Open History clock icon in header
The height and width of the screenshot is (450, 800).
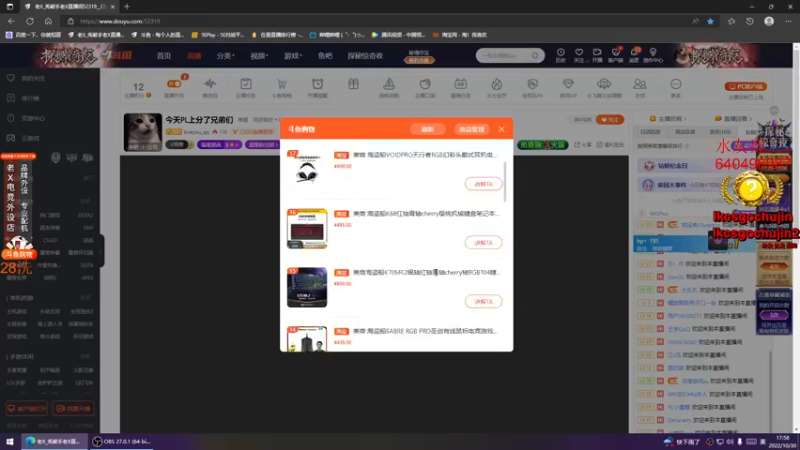pos(560,53)
